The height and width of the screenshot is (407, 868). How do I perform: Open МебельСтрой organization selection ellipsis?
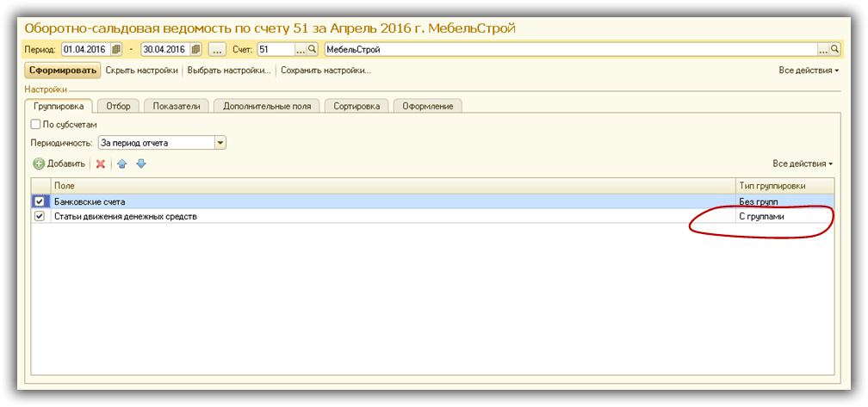tap(824, 49)
